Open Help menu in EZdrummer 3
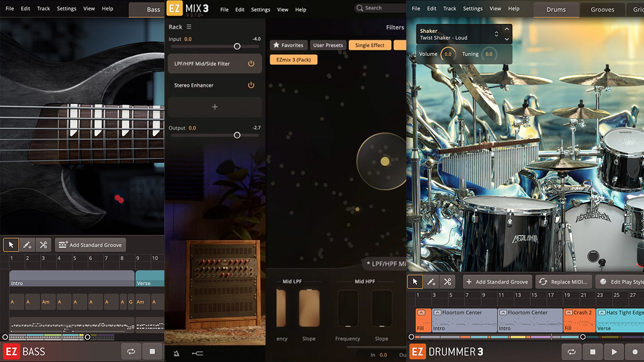The height and width of the screenshot is (362, 644). (x=514, y=9)
